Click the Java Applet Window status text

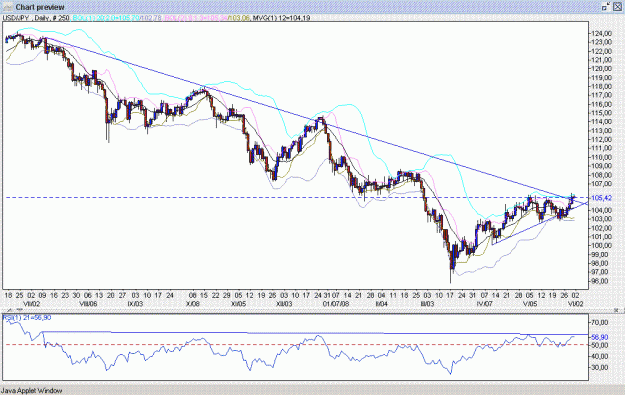32,391
